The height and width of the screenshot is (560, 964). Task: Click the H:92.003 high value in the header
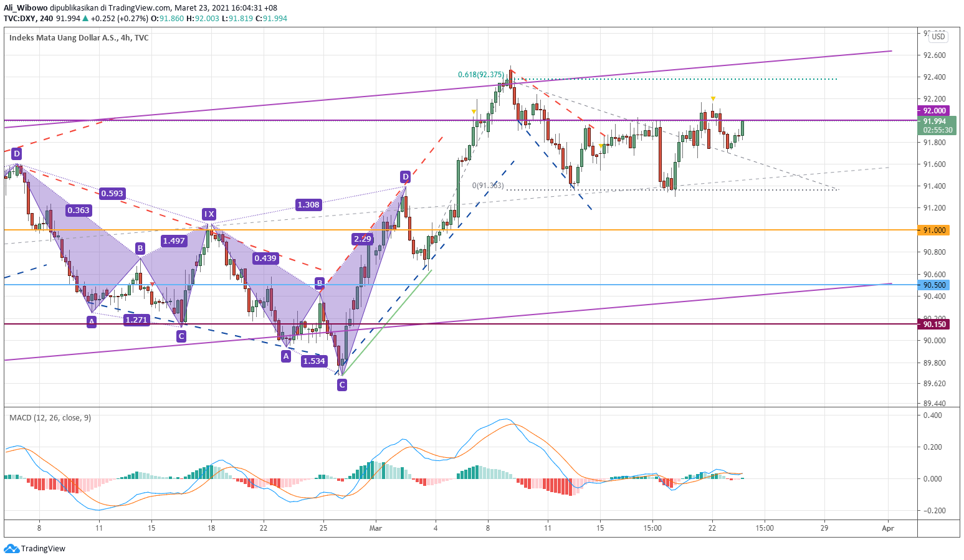click(x=203, y=18)
